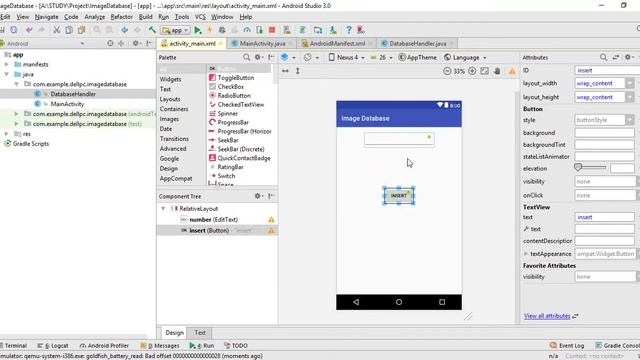This screenshot has height=360, width=640.
Task: Collapse the java folder
Action: point(7,74)
